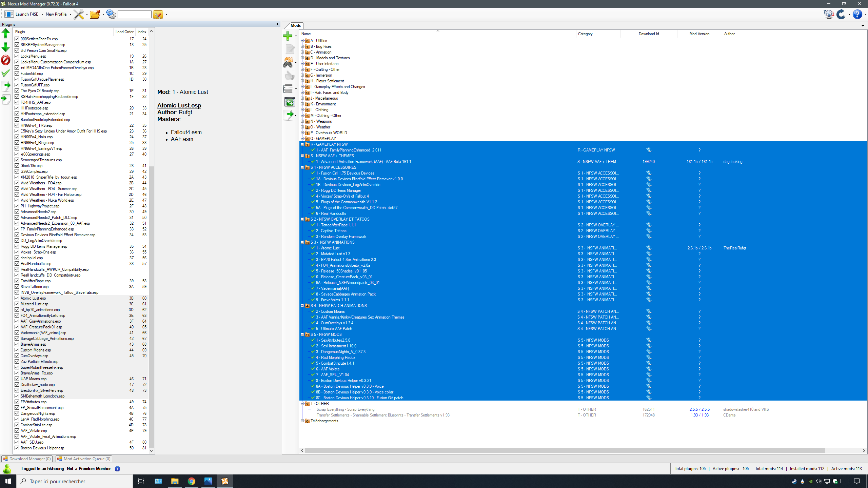Click the green move plugin down arrow
This screenshot has width=868, height=488.
click(6, 47)
